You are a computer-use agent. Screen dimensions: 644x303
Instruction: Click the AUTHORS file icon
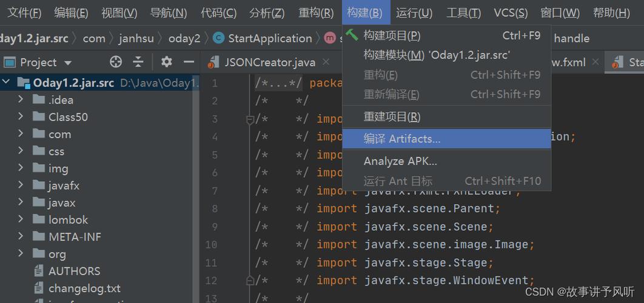pyautogui.click(x=39, y=271)
